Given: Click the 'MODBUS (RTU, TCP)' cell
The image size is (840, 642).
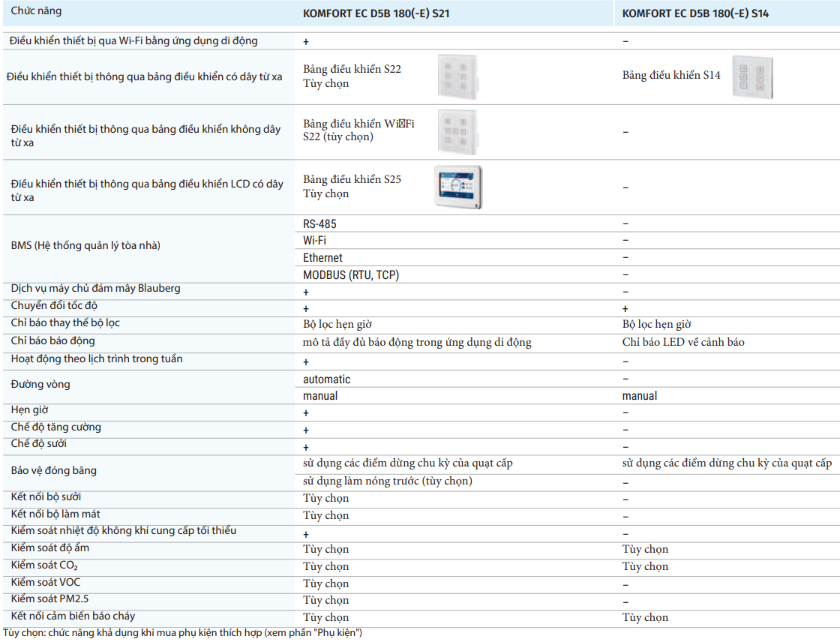Looking at the screenshot, I should (x=351, y=275).
